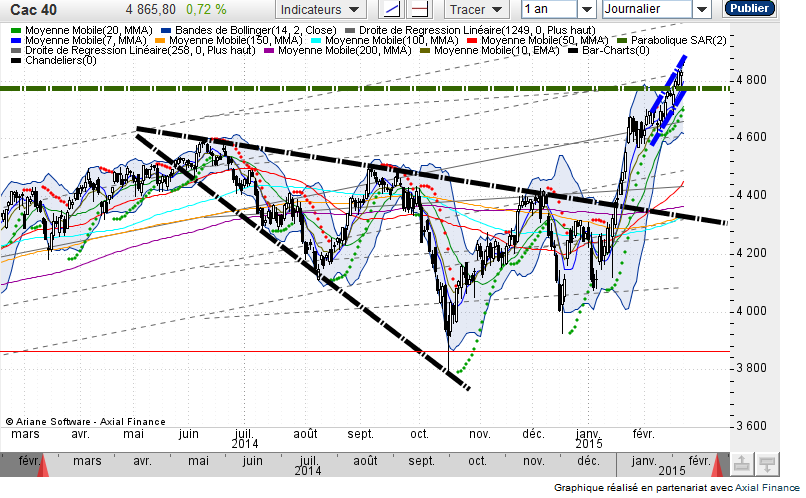806x498 pixels.
Task: Click the Moyenne Mobile(20, MMA) green swatch
Action: (x=16, y=31)
